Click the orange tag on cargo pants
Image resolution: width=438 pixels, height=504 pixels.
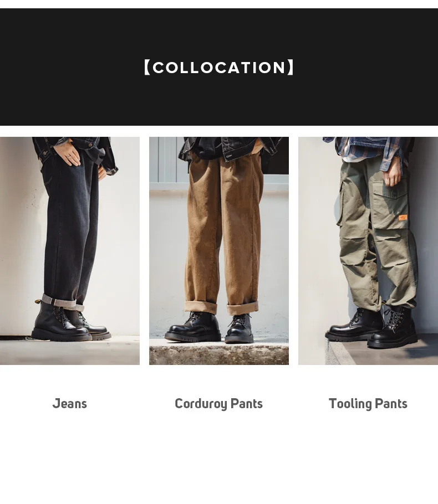[403, 218]
